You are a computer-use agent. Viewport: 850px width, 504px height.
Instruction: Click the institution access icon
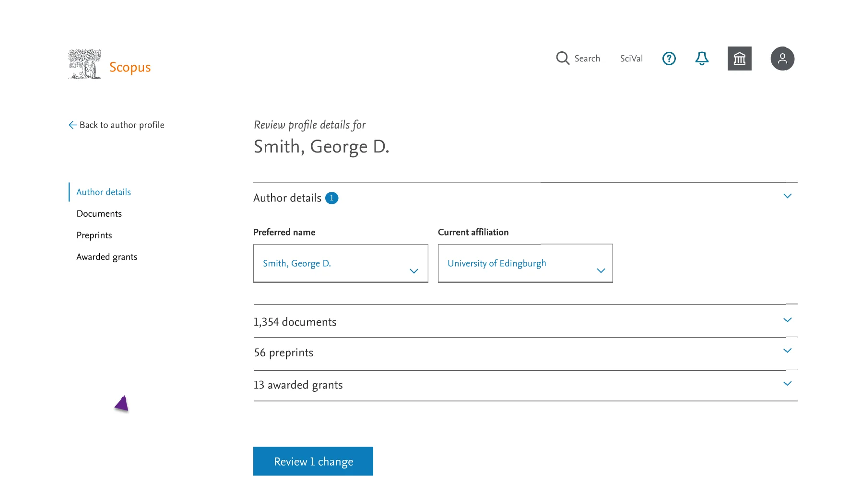[739, 59]
